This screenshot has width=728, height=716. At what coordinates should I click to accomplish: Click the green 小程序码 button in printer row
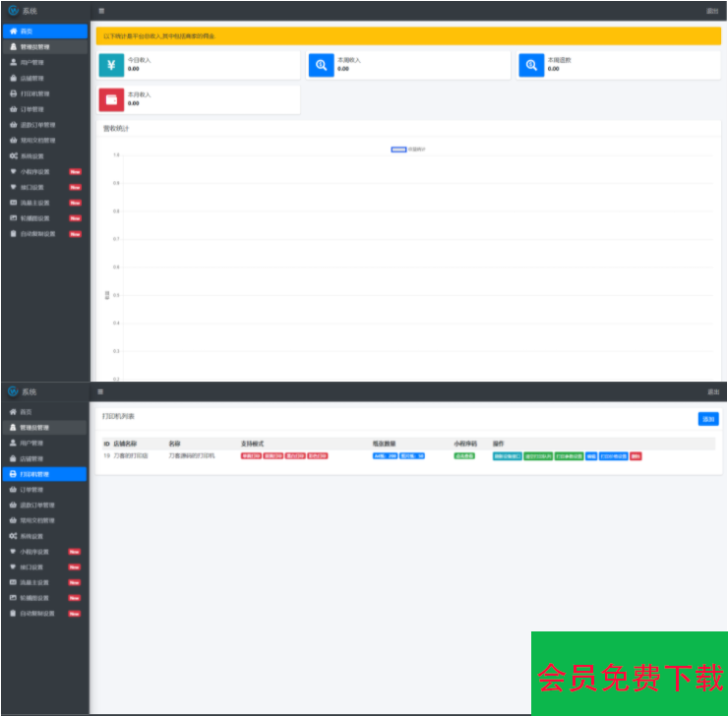pyautogui.click(x=464, y=456)
